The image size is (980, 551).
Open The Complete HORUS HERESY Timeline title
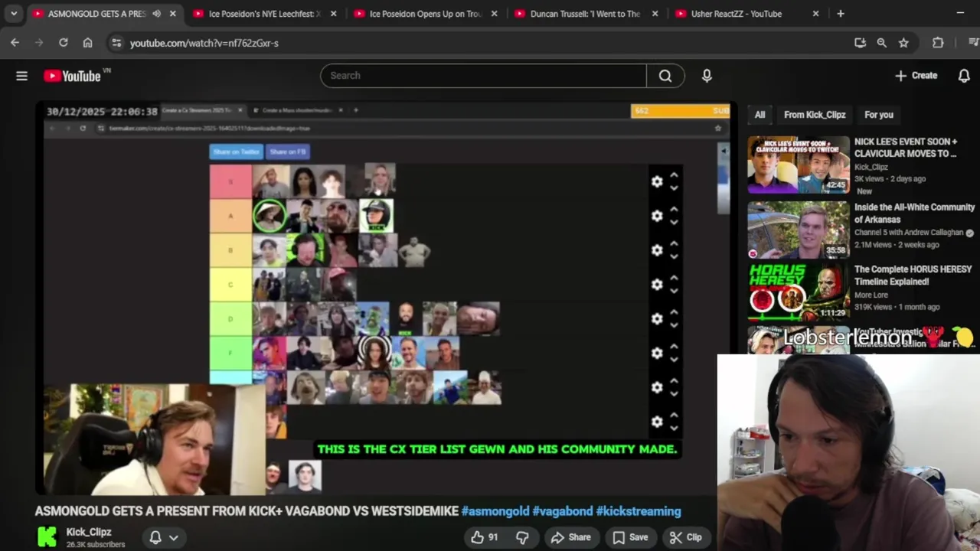tap(913, 275)
